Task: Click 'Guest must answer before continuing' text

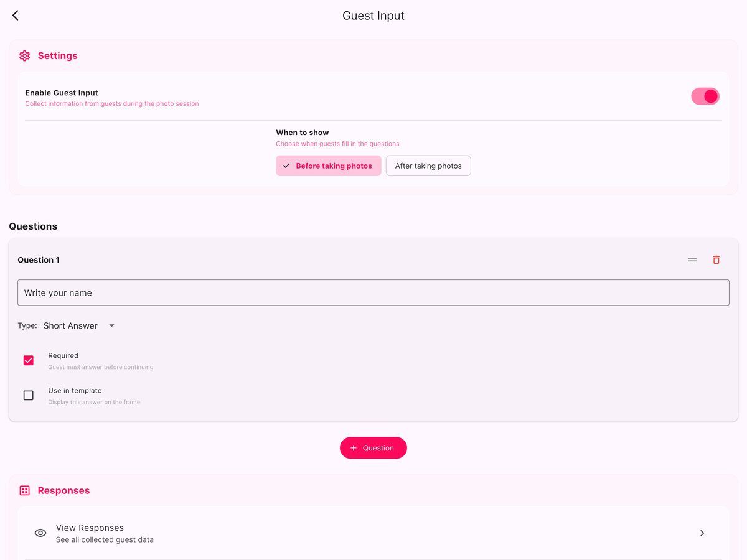Action: (101, 367)
